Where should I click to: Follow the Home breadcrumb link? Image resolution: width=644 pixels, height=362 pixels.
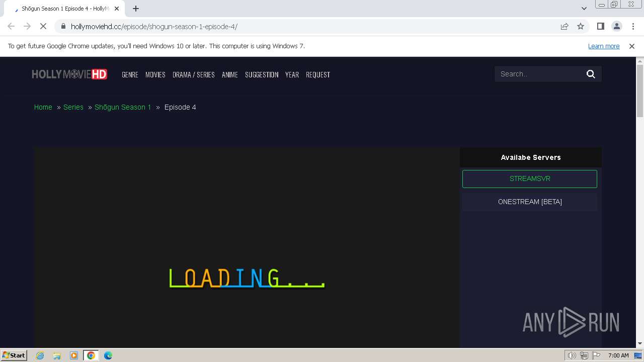[43, 107]
